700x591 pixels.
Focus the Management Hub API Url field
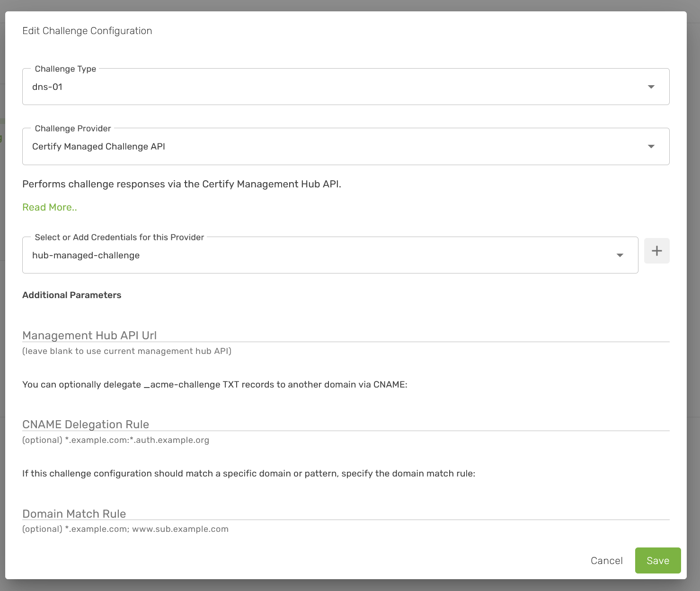(x=346, y=335)
